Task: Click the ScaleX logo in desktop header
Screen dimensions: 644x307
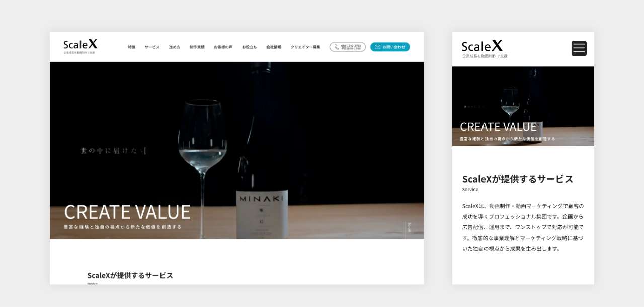Action: pos(80,46)
